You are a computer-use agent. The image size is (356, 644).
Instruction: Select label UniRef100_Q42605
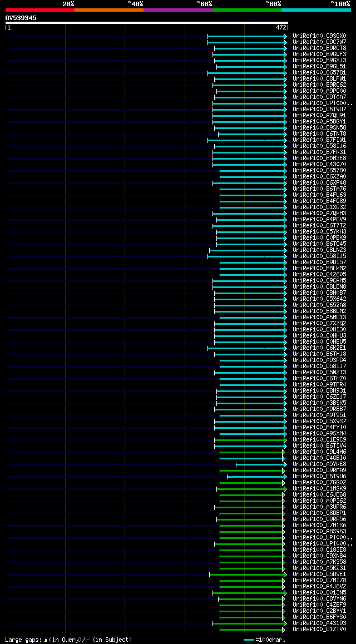[x=319, y=275]
